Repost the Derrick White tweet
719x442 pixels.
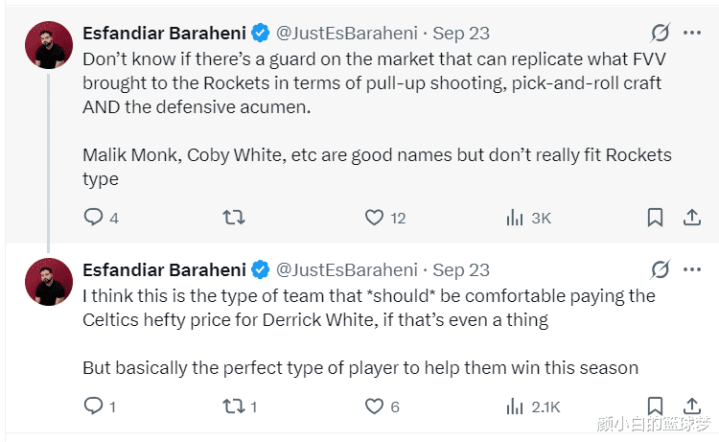[x=233, y=406]
